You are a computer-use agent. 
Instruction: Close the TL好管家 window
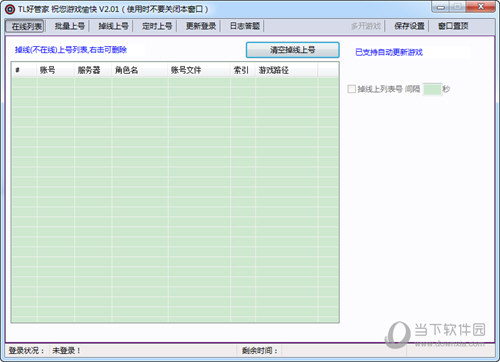(x=481, y=7)
